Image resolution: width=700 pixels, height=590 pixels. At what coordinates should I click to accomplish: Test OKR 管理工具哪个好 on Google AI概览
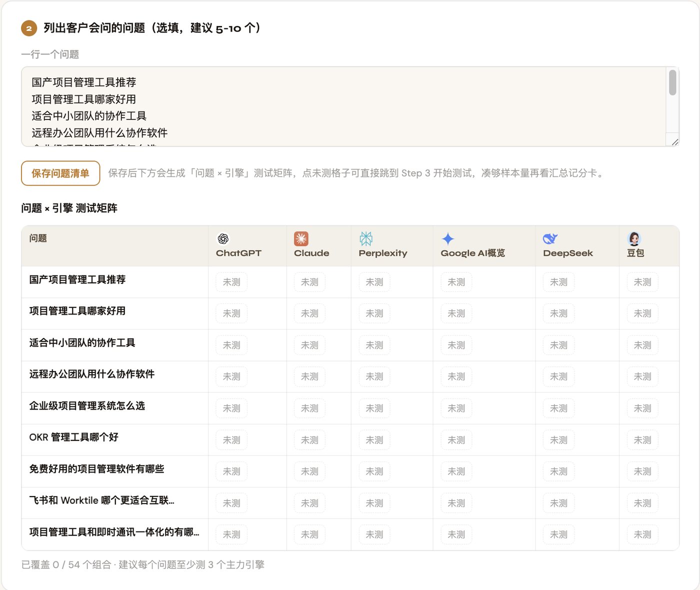456,440
